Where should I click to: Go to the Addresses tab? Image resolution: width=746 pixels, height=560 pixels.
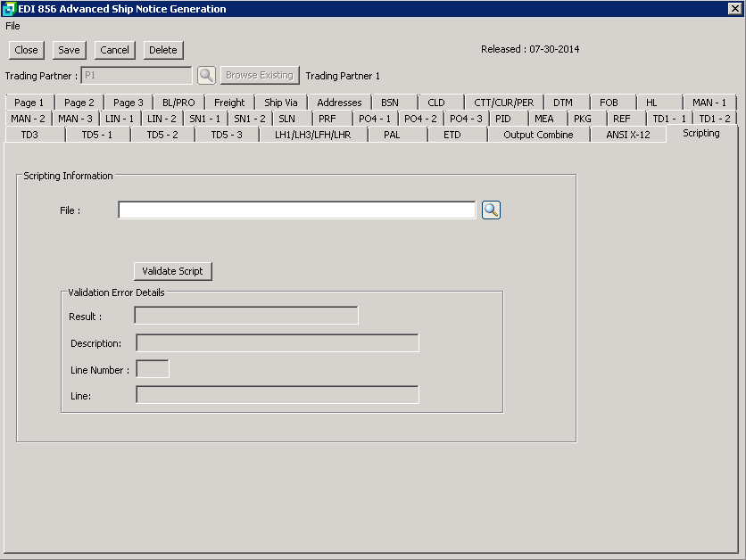click(339, 103)
